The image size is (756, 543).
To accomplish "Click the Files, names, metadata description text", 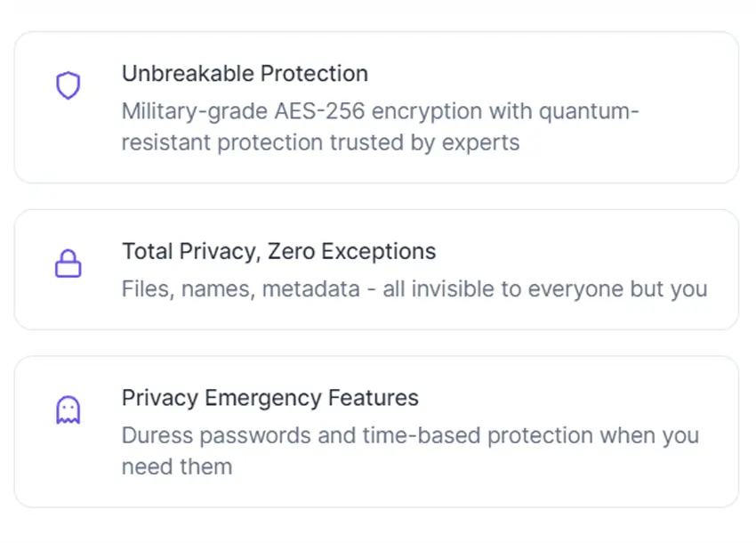I will [414, 289].
